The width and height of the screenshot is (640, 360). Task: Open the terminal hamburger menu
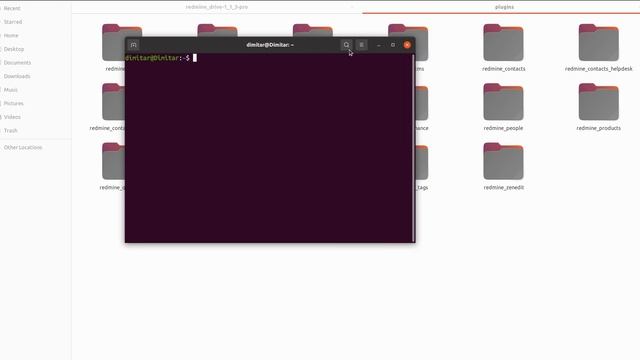click(362, 45)
